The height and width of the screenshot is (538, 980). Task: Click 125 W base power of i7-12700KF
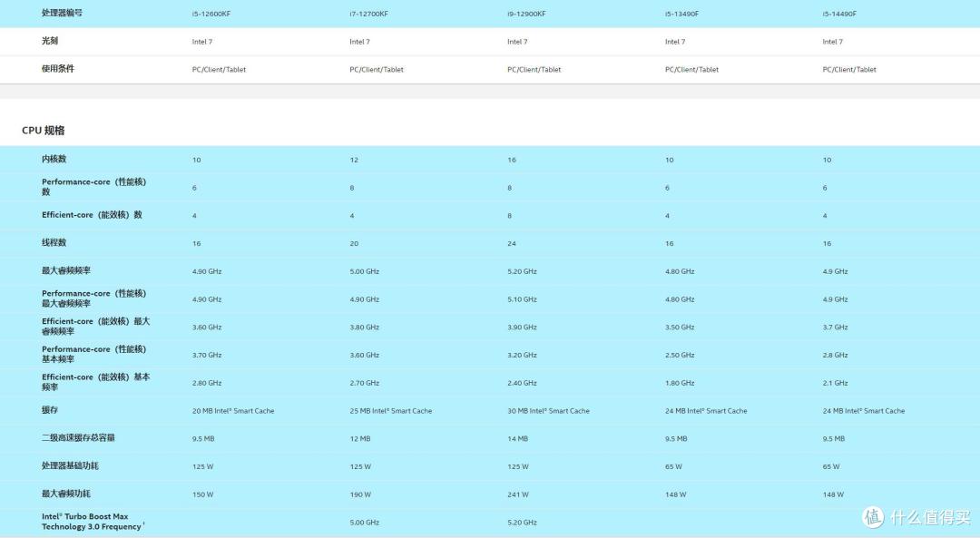point(360,466)
